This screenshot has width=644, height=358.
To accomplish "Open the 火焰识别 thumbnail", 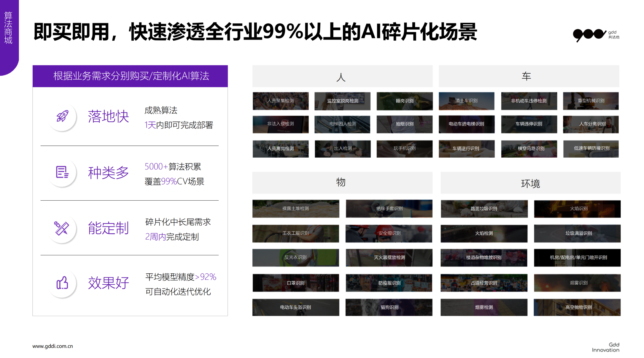I will pyautogui.click(x=577, y=209).
